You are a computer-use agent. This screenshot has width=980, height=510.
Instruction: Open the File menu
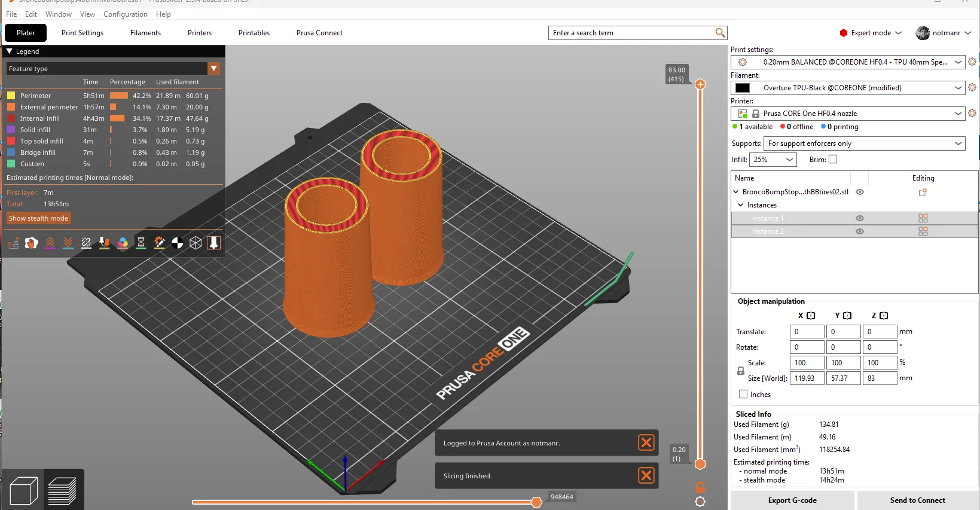point(11,14)
